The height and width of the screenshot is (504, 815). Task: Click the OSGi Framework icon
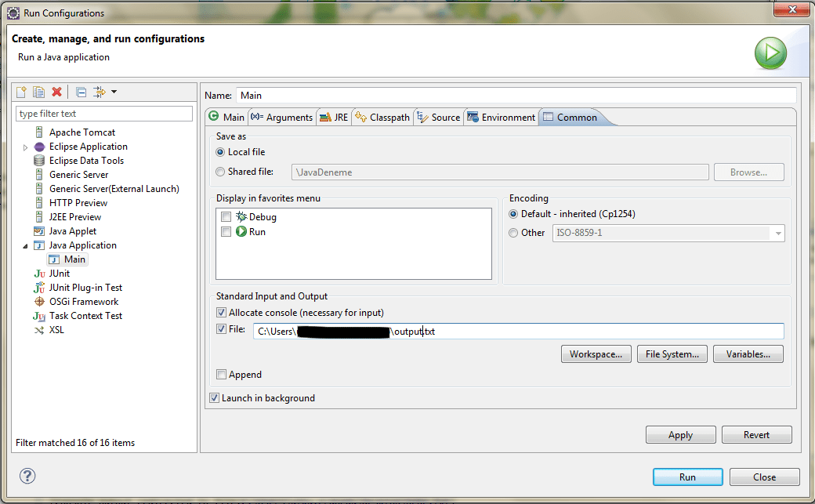39,302
